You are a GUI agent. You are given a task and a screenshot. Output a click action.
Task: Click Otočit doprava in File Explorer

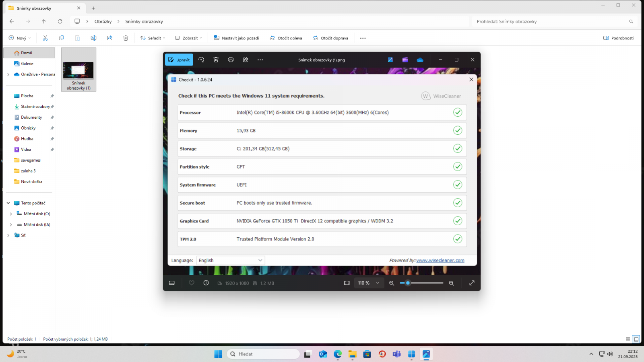click(330, 38)
